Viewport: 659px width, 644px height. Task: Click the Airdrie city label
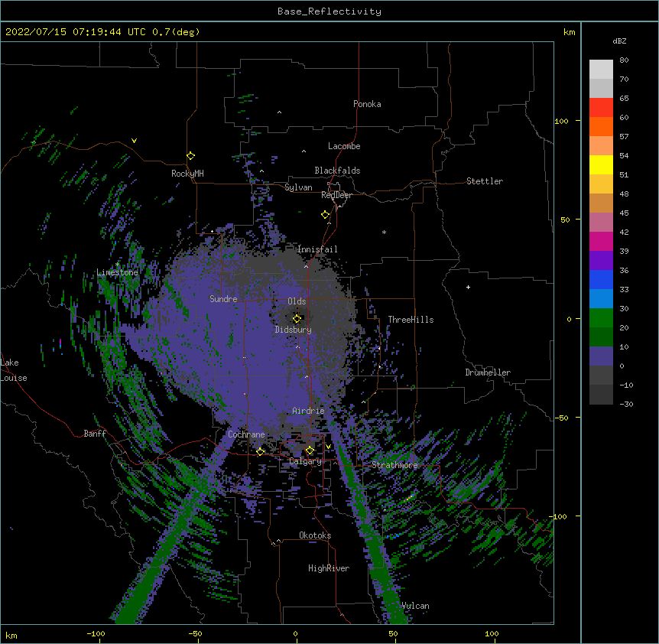click(x=308, y=411)
